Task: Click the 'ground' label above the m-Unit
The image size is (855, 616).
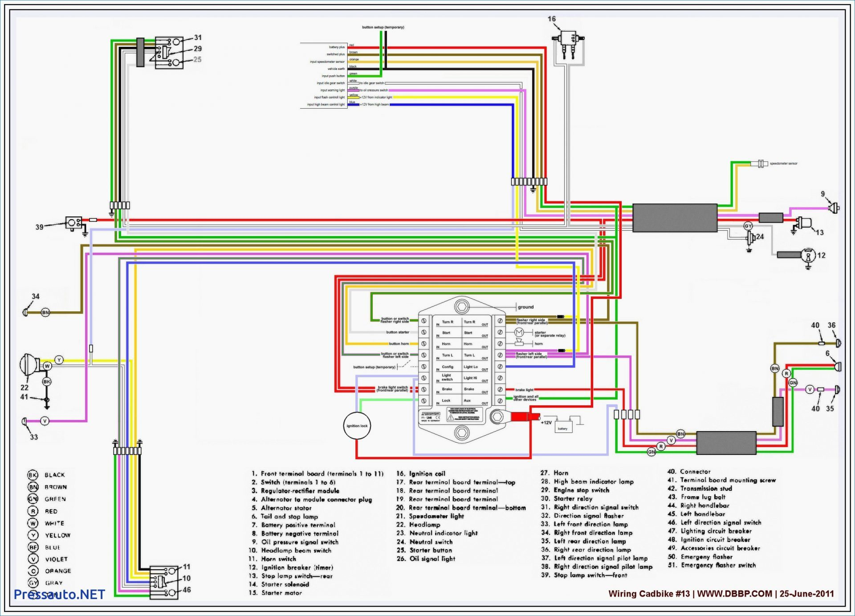Action: coord(525,307)
